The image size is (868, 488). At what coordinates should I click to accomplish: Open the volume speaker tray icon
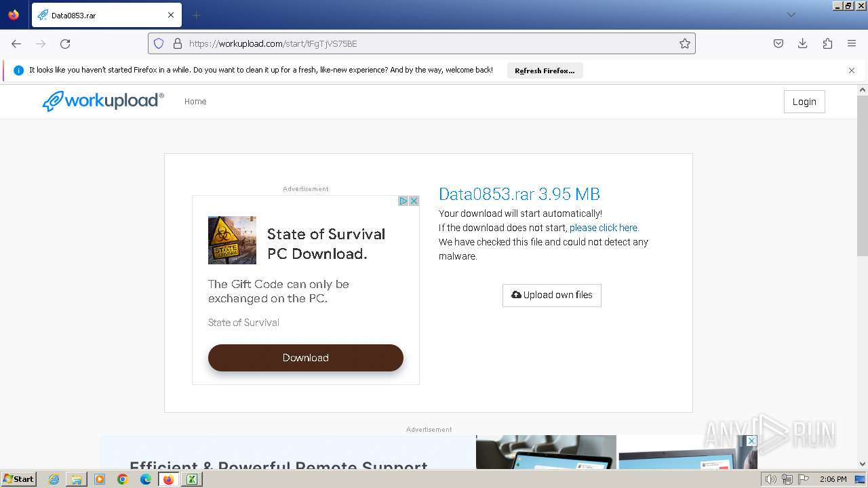pos(770,479)
